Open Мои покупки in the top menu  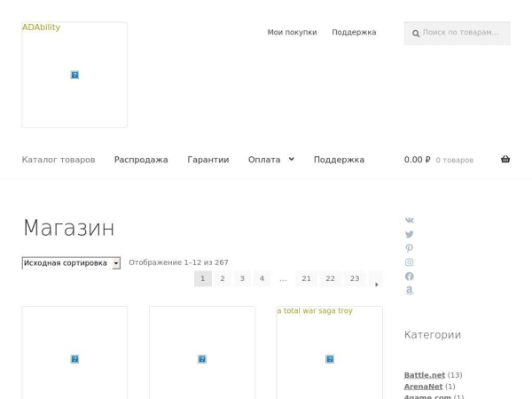pos(292,32)
